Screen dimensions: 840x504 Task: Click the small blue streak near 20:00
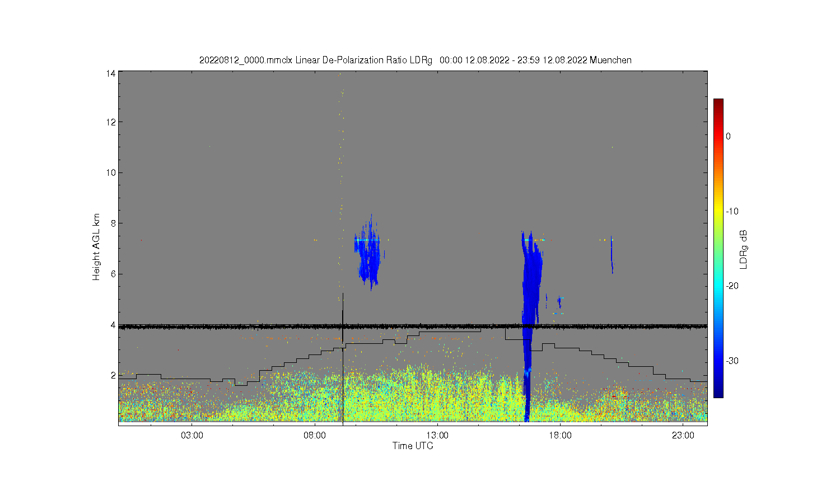(x=612, y=256)
